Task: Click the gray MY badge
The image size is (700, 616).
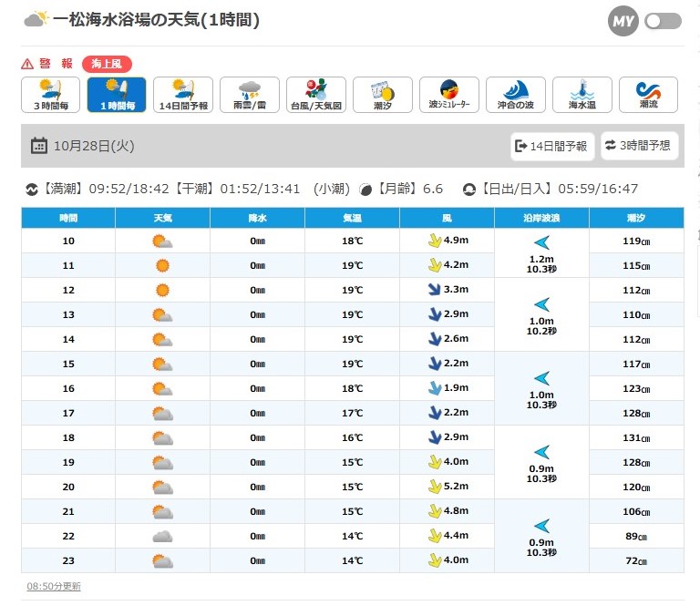Action: (623, 21)
